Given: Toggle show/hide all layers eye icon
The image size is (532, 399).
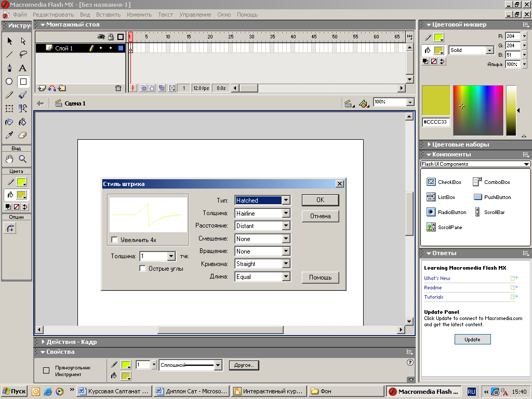Looking at the screenshot, I should 101,37.
